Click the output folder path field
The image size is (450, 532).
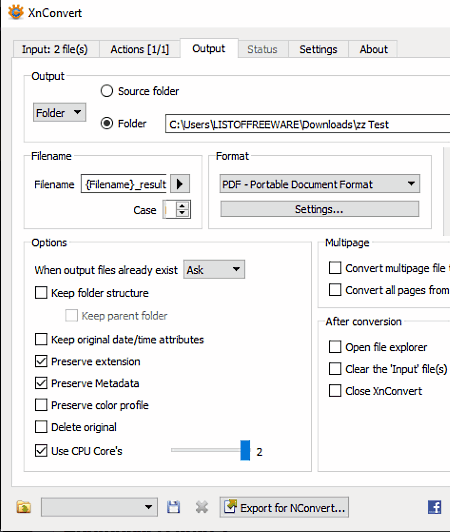[307, 124]
